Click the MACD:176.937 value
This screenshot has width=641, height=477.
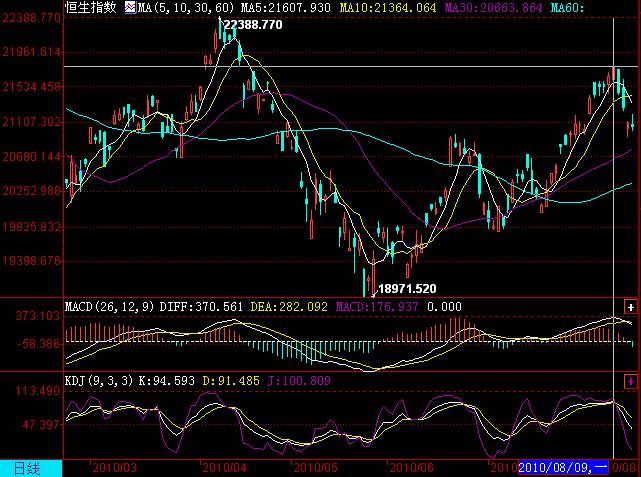click(377, 307)
